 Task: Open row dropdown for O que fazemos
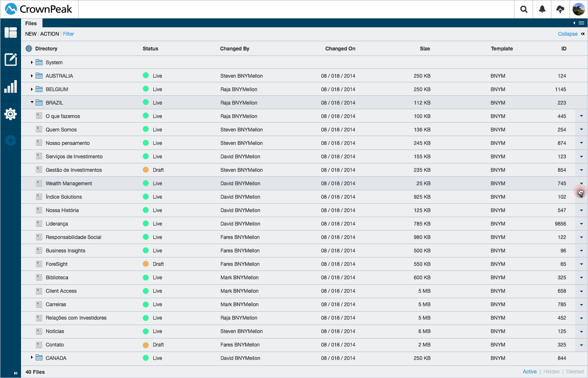tap(581, 116)
